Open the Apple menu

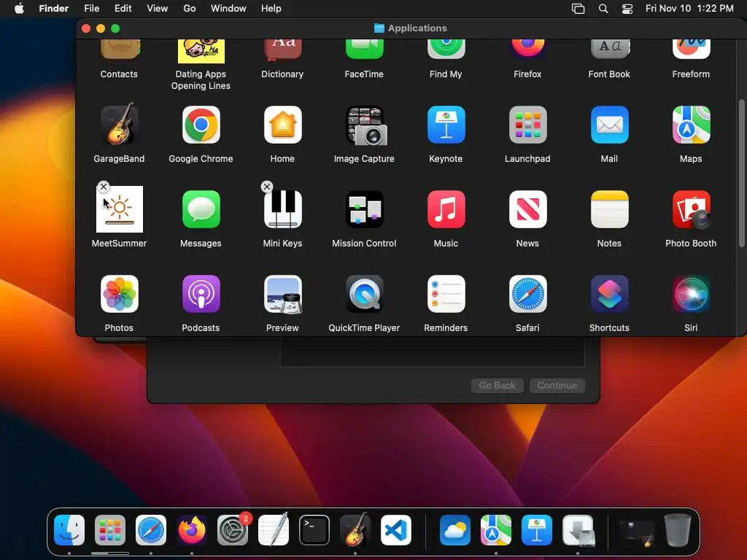[x=19, y=9]
